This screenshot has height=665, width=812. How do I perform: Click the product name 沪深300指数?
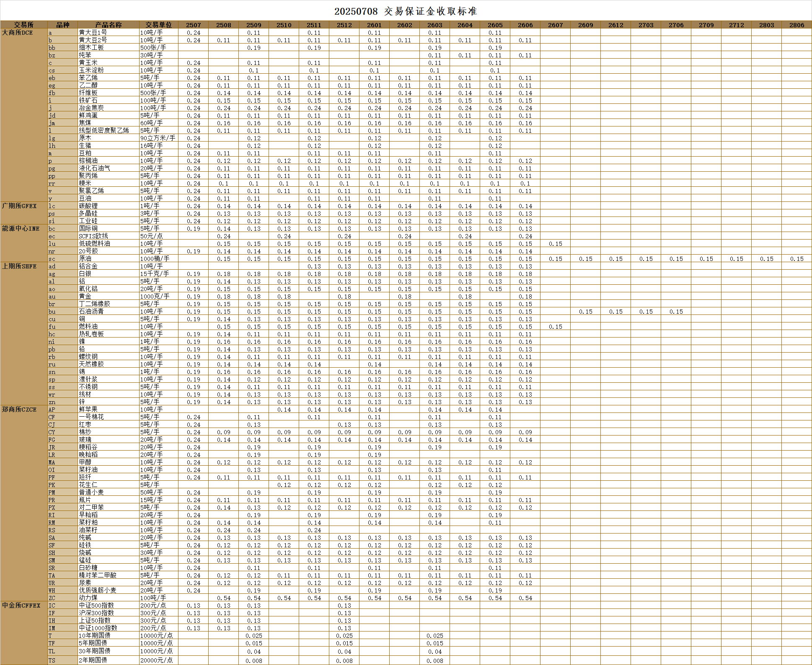(x=96, y=613)
